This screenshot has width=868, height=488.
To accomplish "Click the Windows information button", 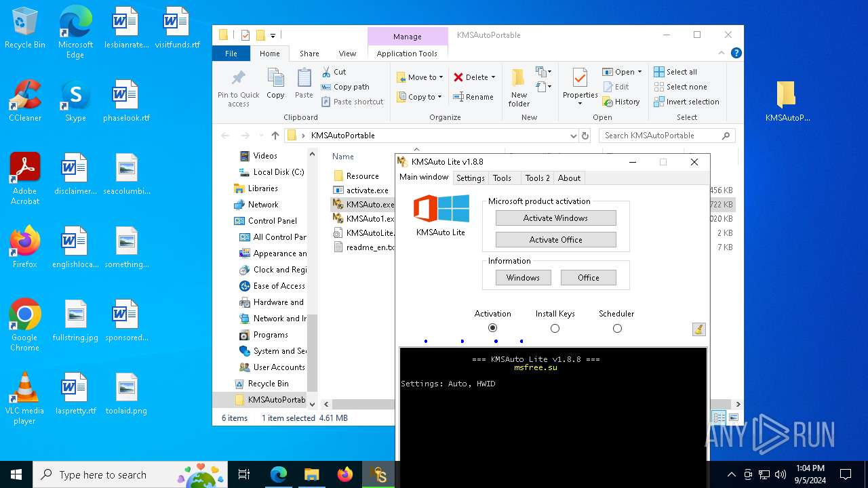I will (523, 278).
